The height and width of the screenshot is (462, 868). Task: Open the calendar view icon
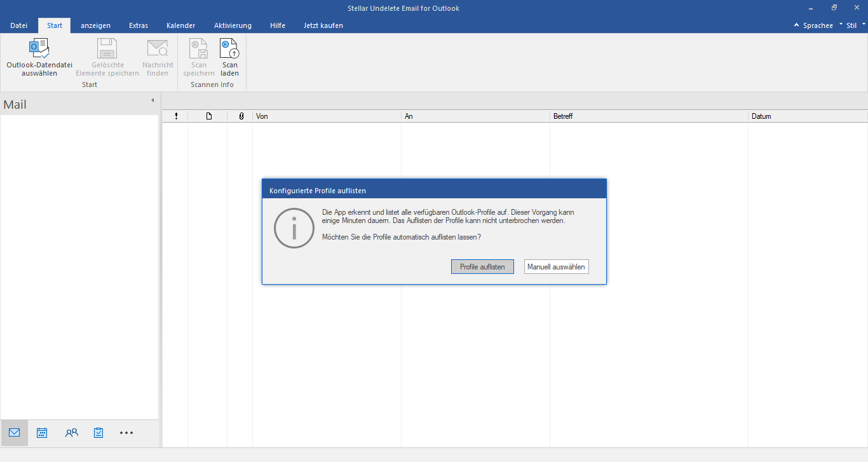point(42,433)
